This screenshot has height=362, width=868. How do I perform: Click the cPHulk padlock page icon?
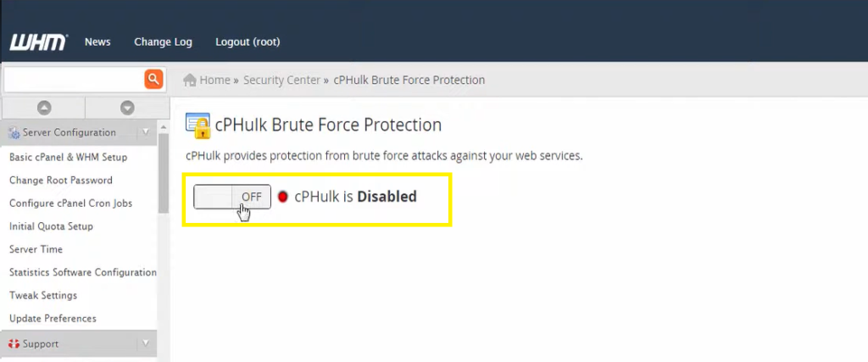[x=198, y=125]
